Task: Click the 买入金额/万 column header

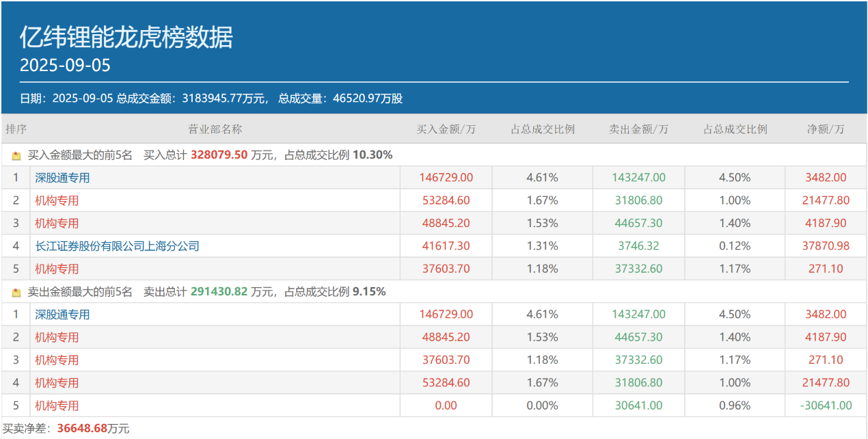Action: click(446, 129)
